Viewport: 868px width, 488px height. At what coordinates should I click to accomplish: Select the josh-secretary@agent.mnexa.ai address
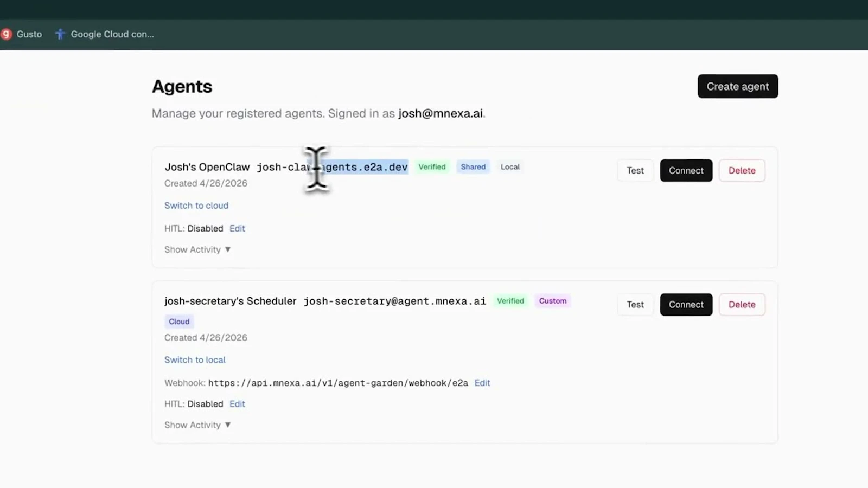tap(394, 301)
